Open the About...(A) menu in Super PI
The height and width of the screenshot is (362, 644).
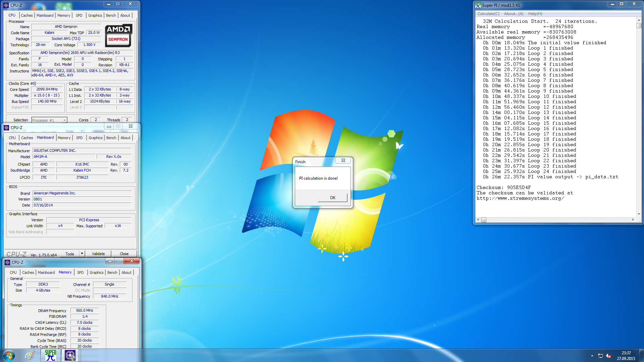[514, 14]
